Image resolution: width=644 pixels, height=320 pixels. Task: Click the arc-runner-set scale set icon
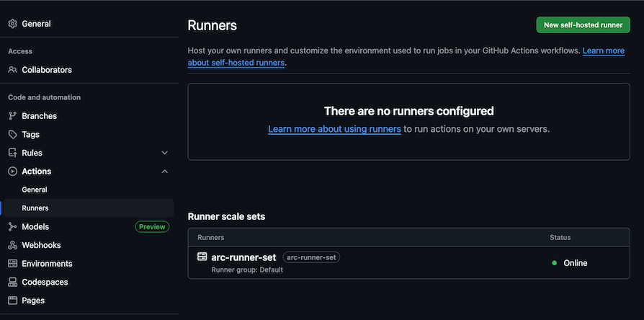coord(202,257)
